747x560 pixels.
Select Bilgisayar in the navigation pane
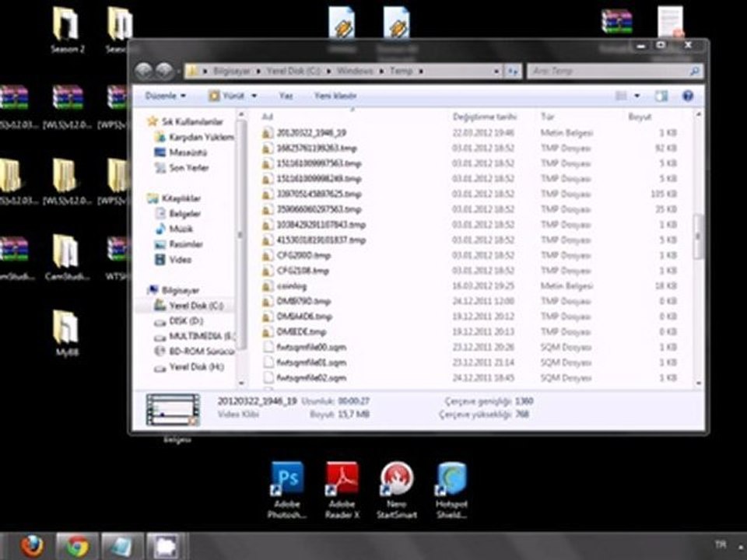coord(174,290)
